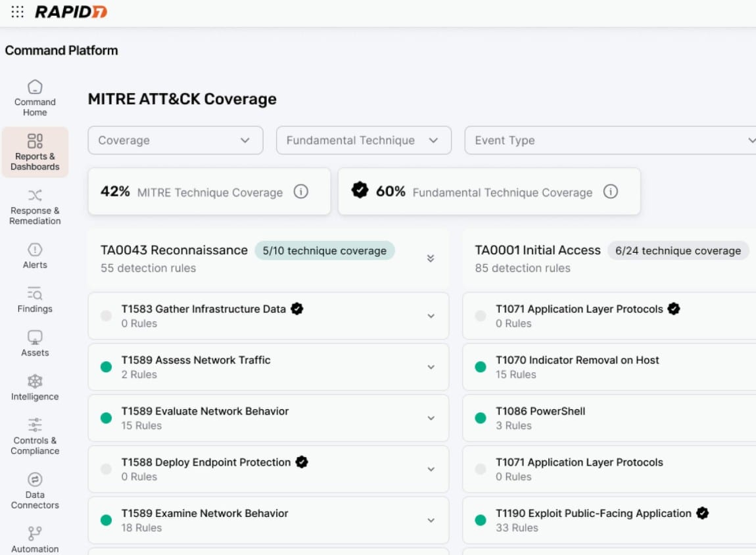Viewport: 756px width, 555px height.
Task: Click 3 Rules under T1086 PowerShell
Action: click(513, 426)
